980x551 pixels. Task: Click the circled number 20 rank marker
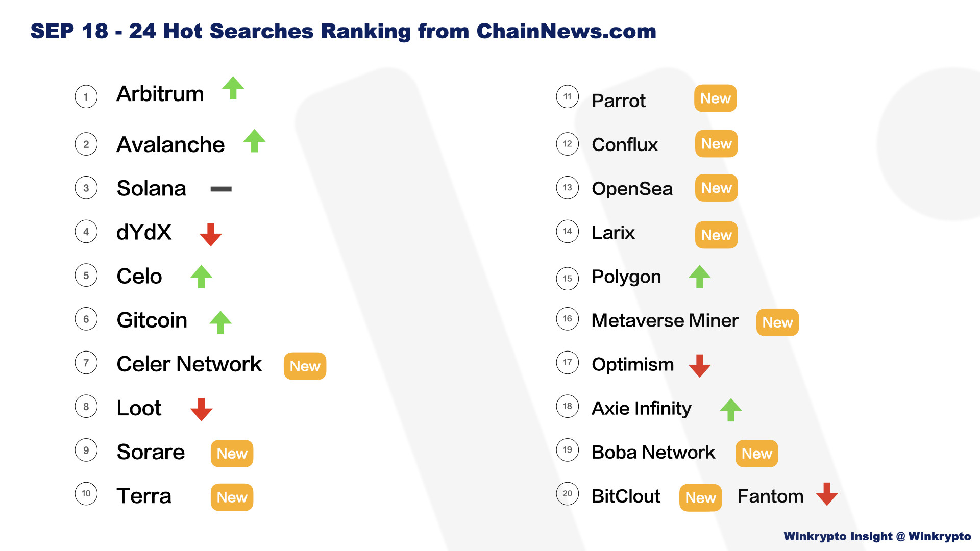pyautogui.click(x=568, y=494)
